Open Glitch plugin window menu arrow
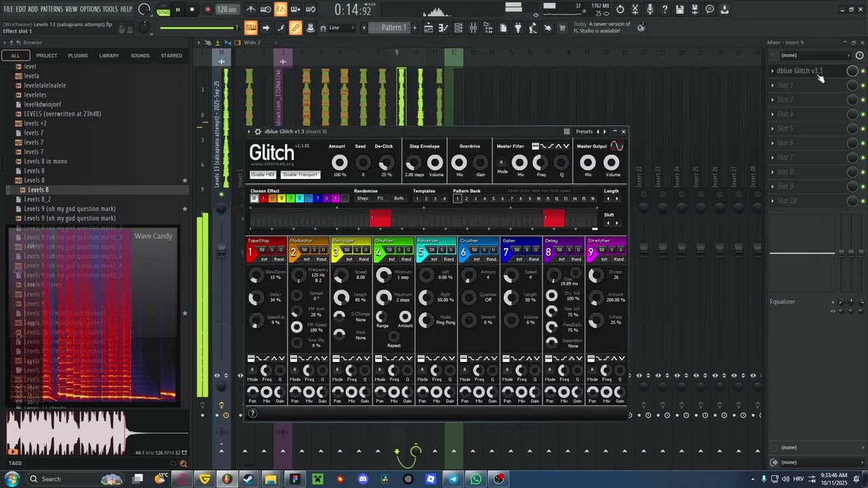 pos(249,131)
